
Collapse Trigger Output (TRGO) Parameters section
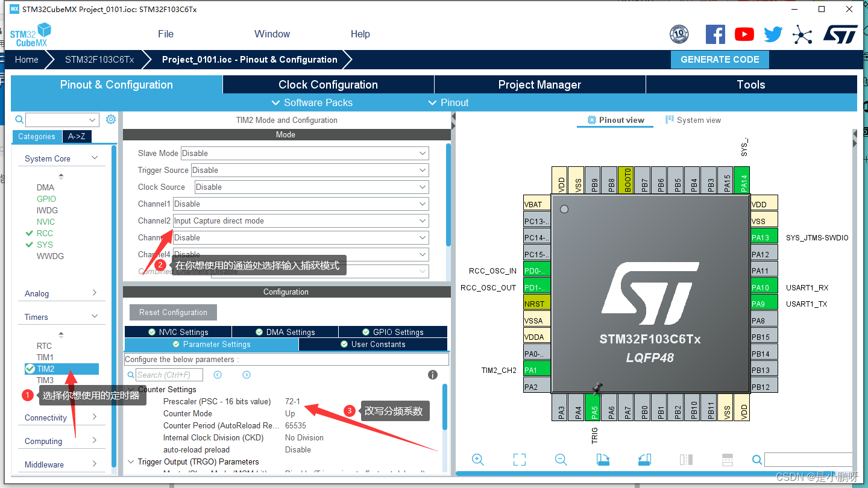[131, 461]
